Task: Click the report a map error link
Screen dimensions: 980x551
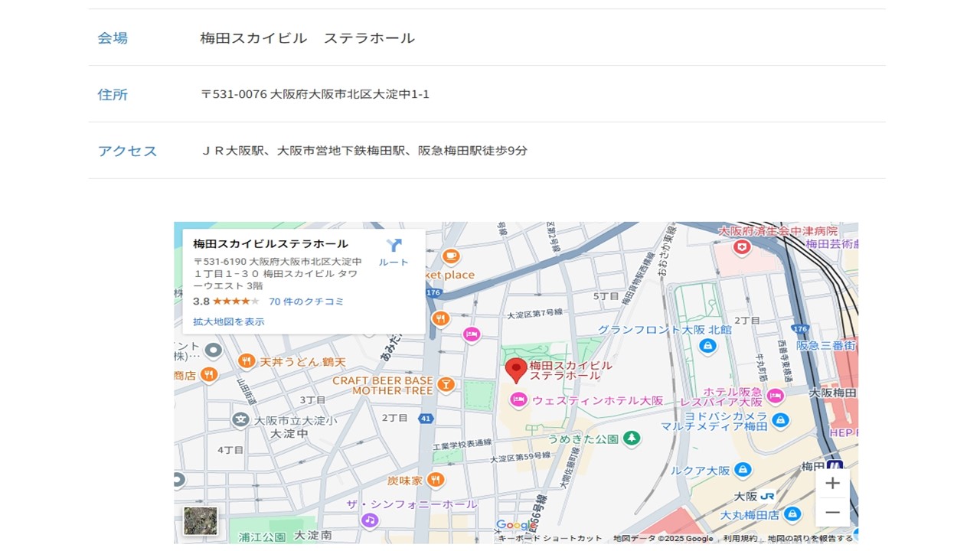Action: pyautogui.click(x=810, y=539)
